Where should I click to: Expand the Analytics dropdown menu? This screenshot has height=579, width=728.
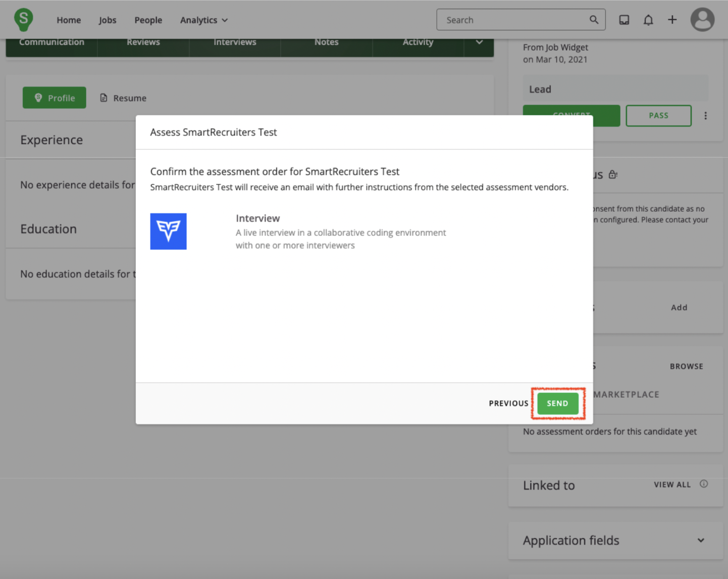pos(204,20)
